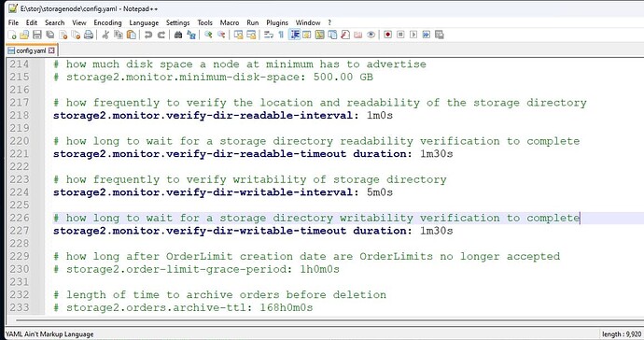Undo the last edit via toolbar arrow
Screen dimensions: 644x340
[148, 35]
